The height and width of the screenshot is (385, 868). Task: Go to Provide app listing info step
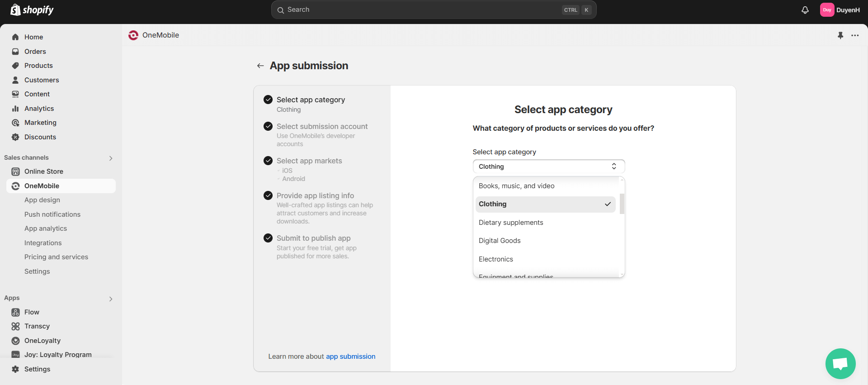pos(316,195)
